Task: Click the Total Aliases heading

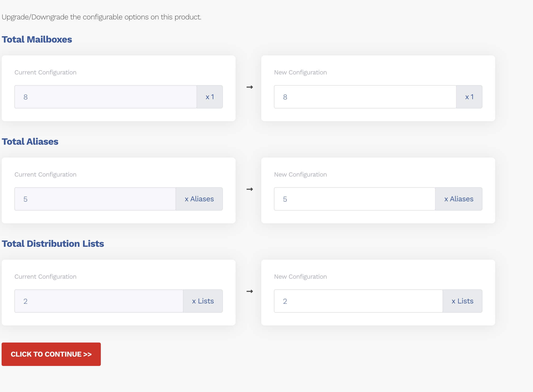Action: coord(30,141)
